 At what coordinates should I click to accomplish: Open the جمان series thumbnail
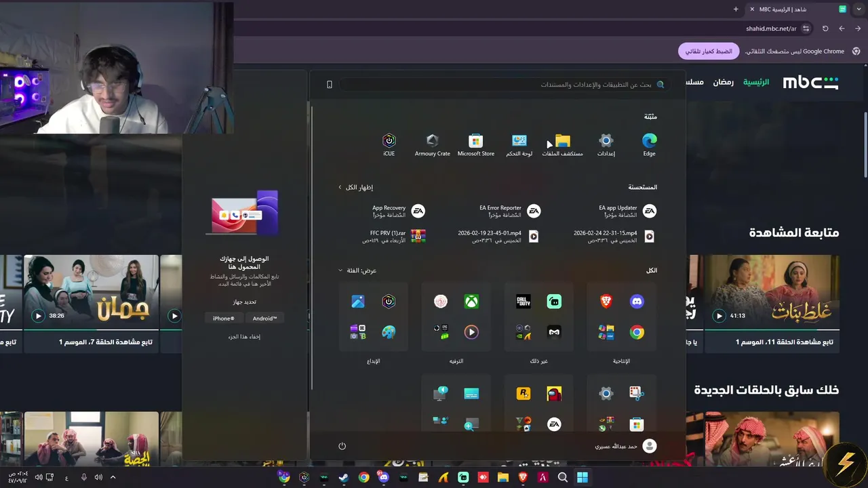pyautogui.click(x=92, y=293)
